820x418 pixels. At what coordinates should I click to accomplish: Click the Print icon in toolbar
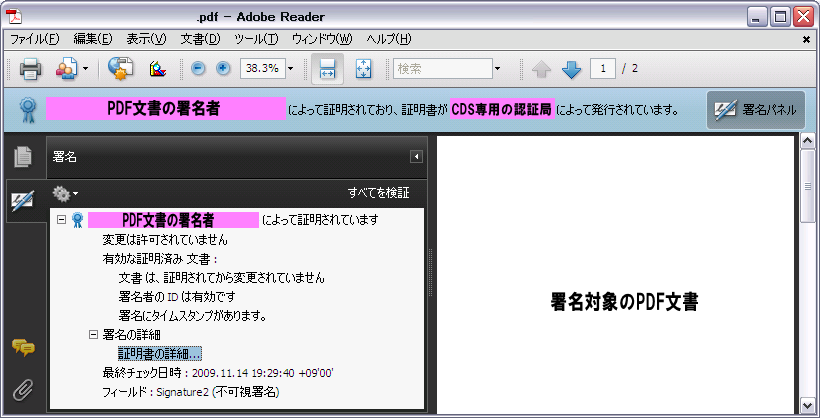pos(30,69)
